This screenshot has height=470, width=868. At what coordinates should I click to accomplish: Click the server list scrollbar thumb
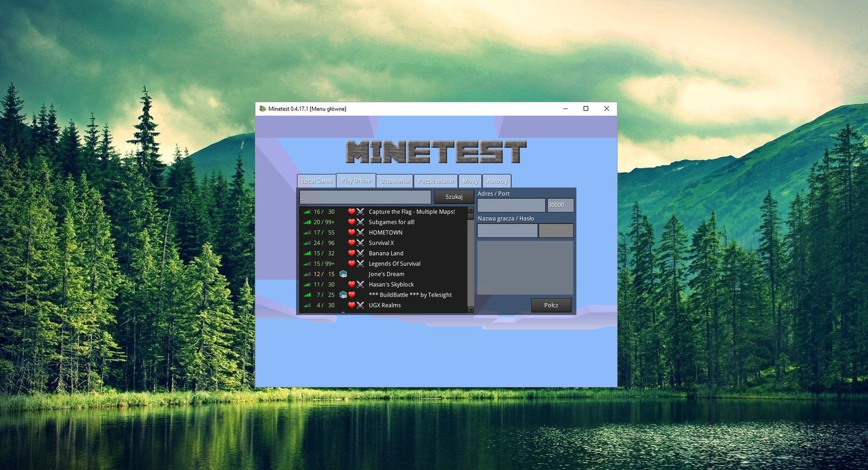(470, 216)
